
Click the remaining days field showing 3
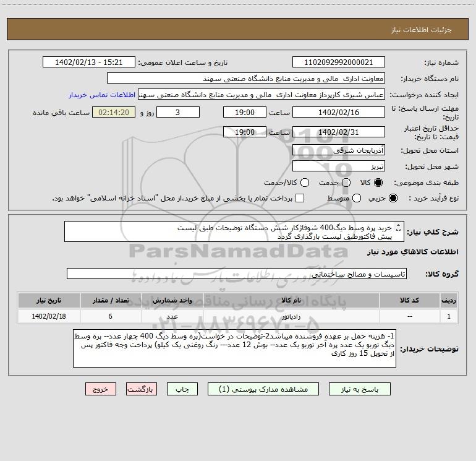coord(178,112)
